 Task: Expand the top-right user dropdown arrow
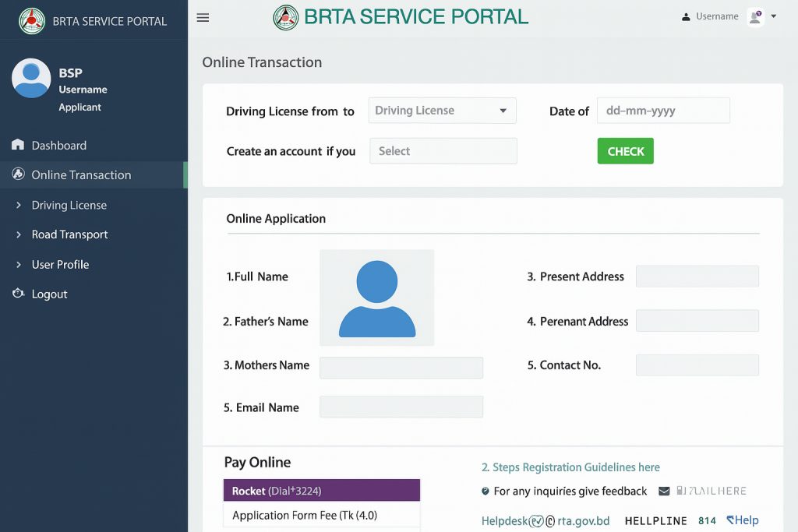(774, 16)
